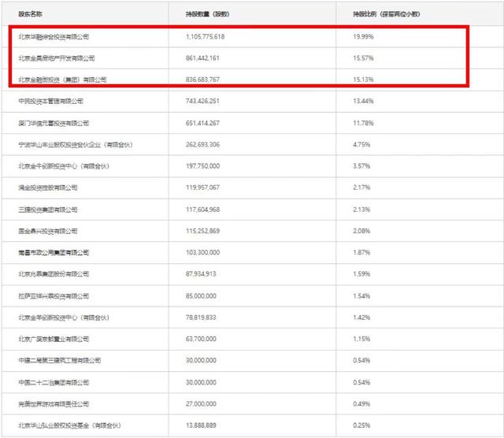Select the 2.13% percentage cell
This screenshot has width=504, height=438.
[361, 210]
